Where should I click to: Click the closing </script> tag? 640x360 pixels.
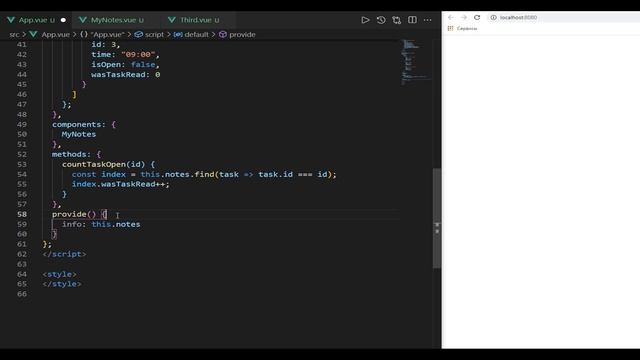click(64, 254)
